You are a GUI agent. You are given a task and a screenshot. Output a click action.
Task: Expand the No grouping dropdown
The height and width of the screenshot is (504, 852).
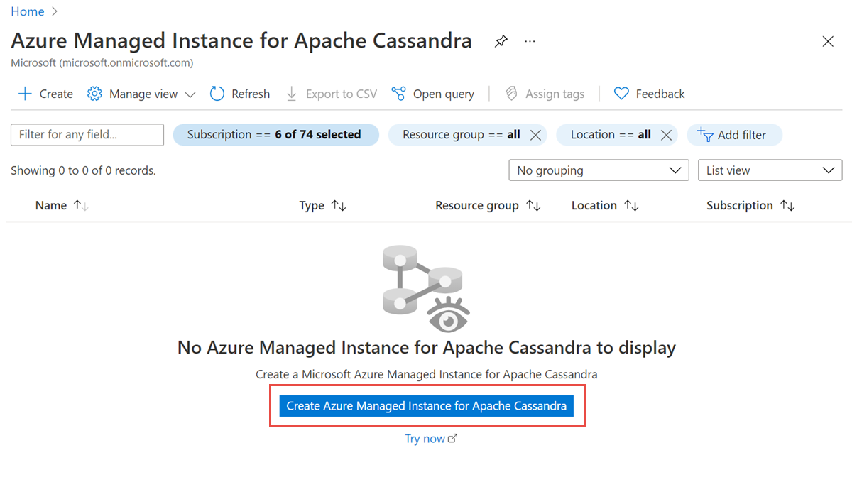click(599, 170)
